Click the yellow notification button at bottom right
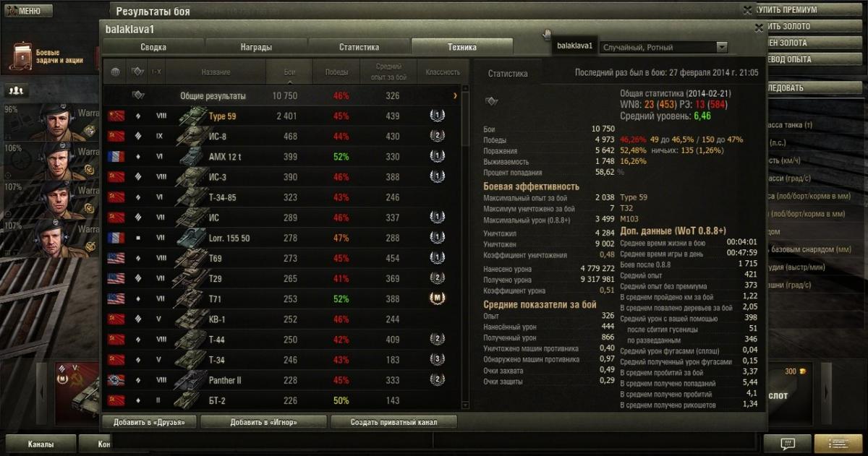Image resolution: width=868 pixels, height=456 pixels. (x=838, y=443)
